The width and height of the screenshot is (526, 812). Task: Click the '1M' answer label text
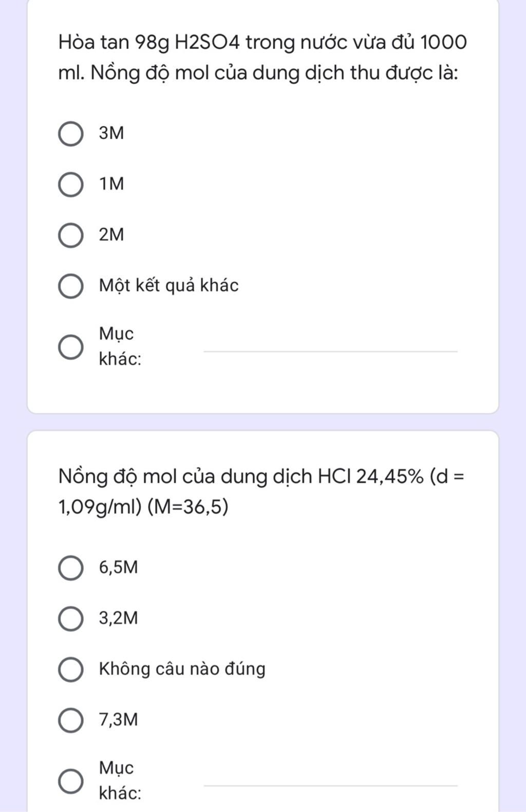coord(111,184)
